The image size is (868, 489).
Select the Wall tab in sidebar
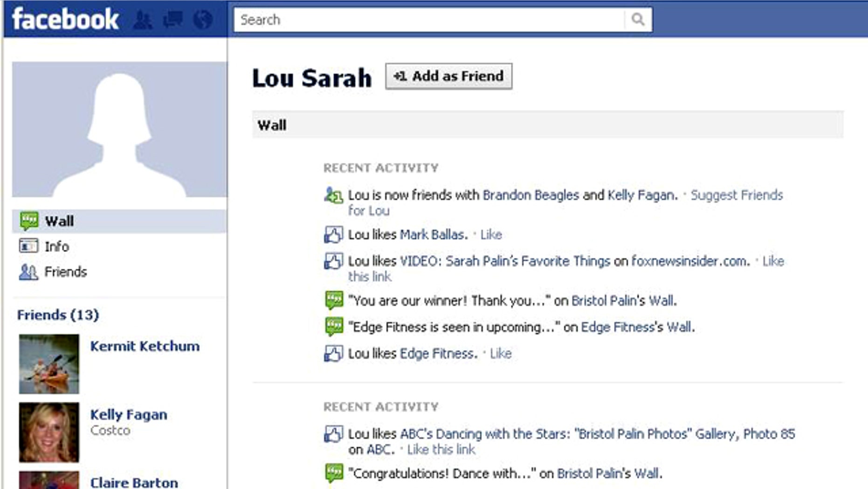point(59,221)
